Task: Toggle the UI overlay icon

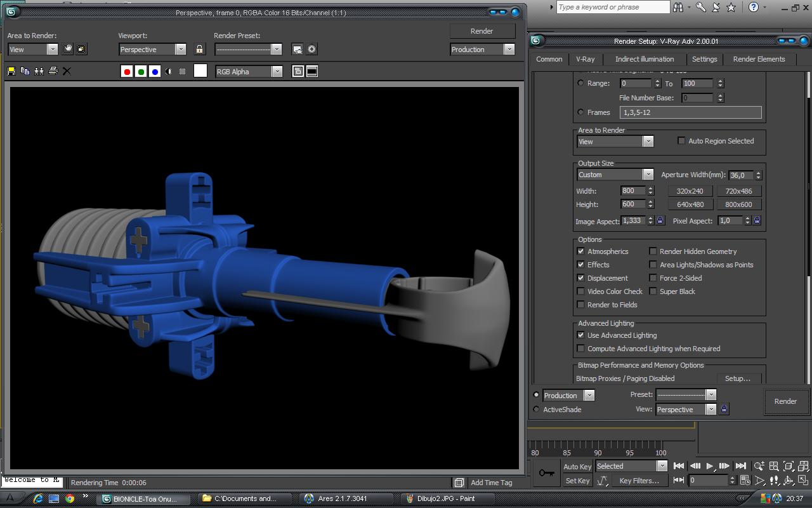Action: point(298,72)
